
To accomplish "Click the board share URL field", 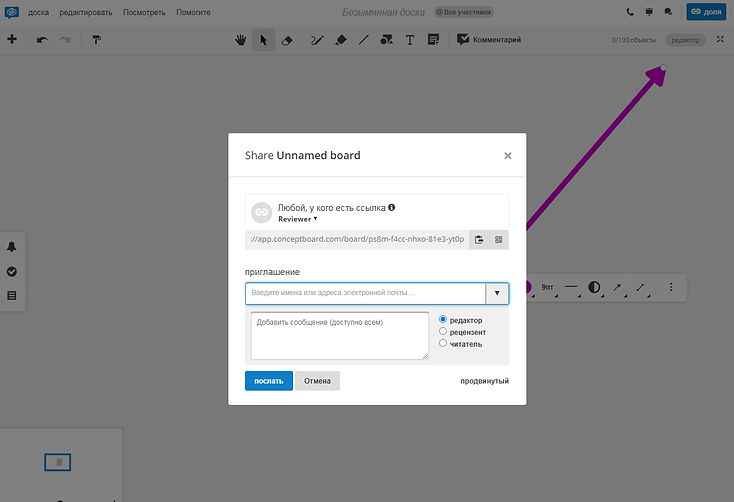I will (x=357, y=239).
